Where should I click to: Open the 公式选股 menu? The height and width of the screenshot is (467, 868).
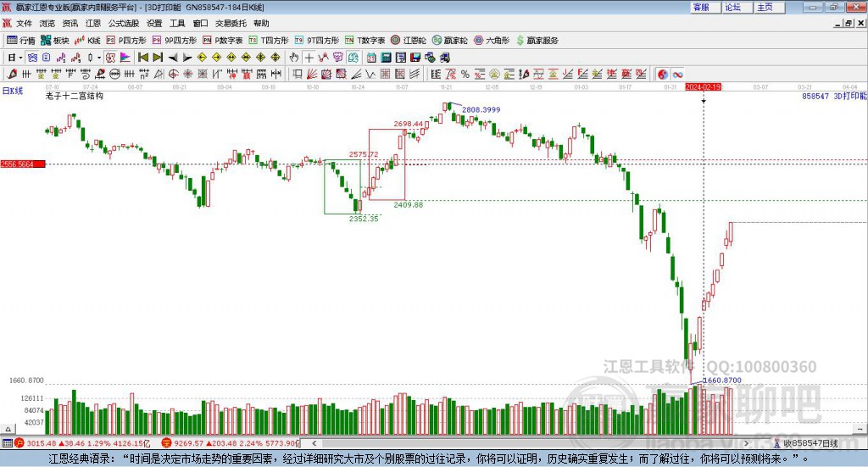point(124,23)
